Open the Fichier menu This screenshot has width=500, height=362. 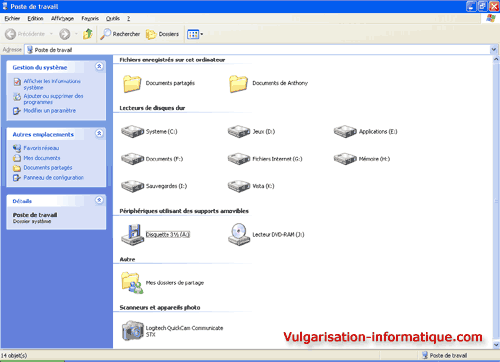point(12,19)
